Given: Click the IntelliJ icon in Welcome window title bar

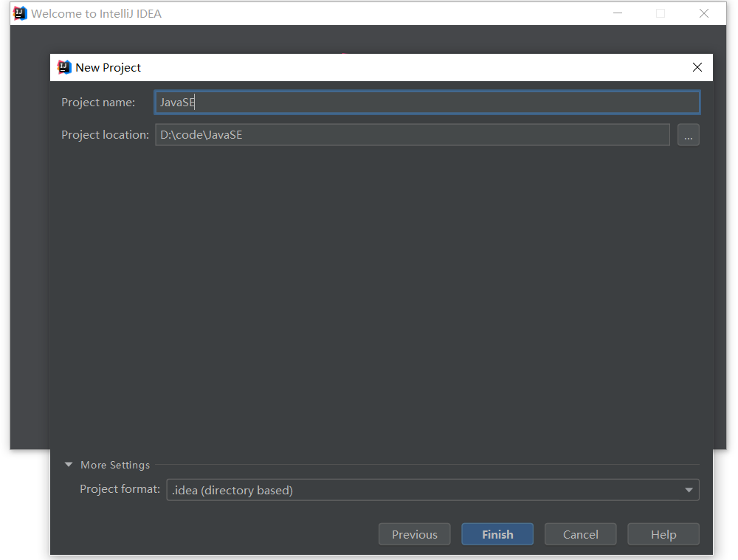Looking at the screenshot, I should 20,13.
